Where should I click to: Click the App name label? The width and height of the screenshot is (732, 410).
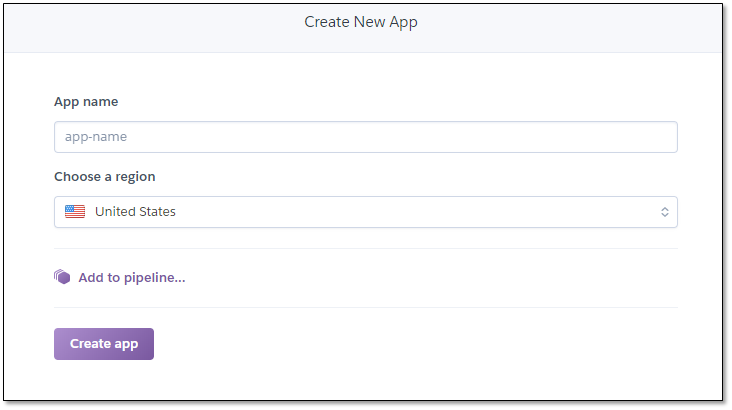[x=86, y=102]
